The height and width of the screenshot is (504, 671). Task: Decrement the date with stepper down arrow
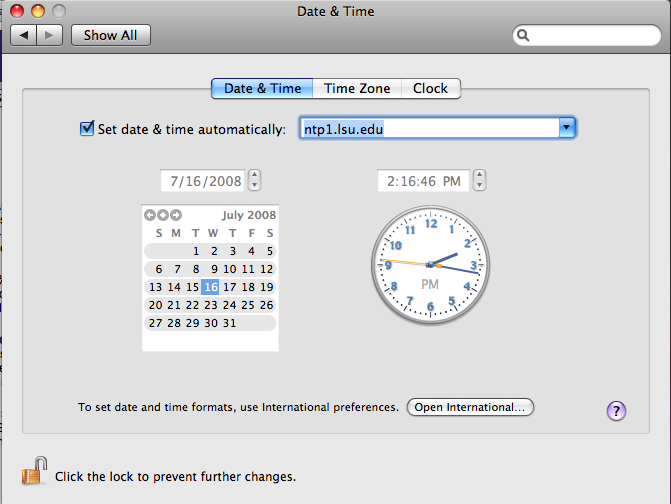pos(255,186)
